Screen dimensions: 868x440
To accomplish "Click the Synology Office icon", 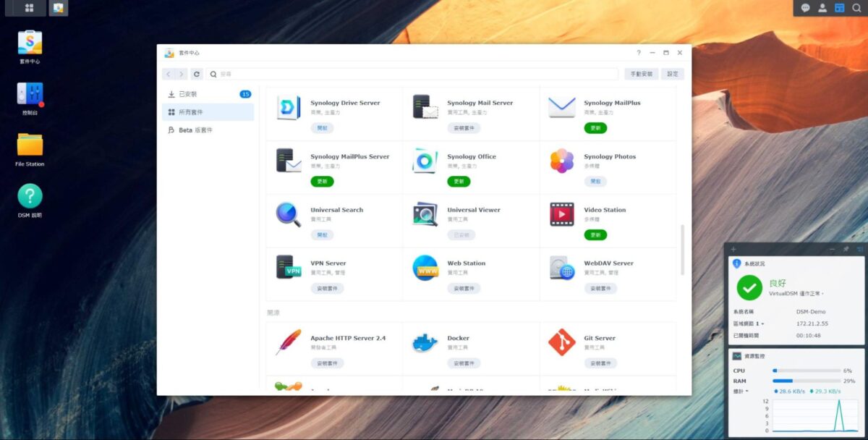I will [x=425, y=161].
